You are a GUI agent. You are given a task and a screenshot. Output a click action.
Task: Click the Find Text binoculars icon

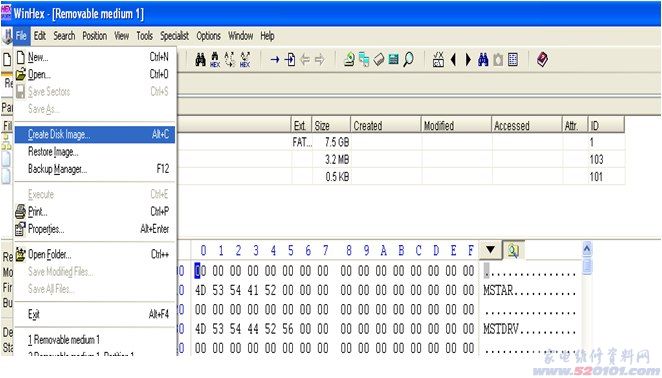coord(201,60)
